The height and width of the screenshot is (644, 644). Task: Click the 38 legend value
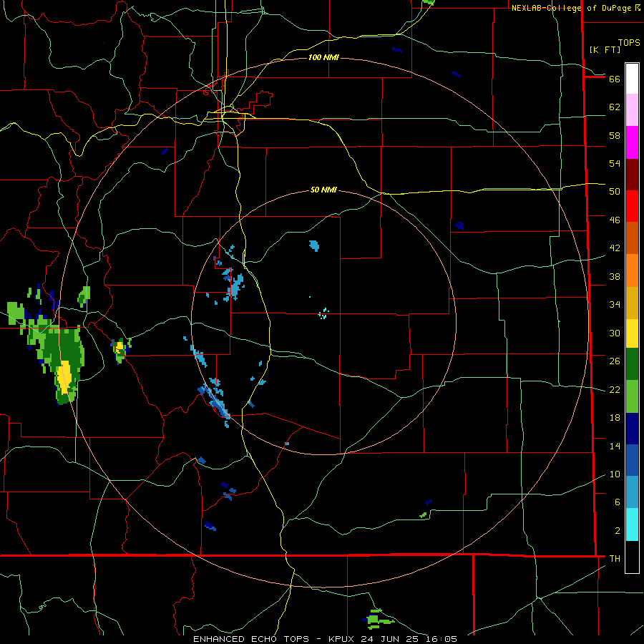(x=615, y=276)
